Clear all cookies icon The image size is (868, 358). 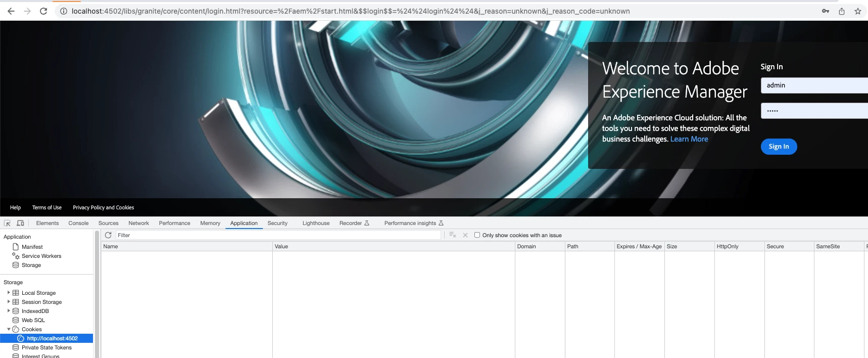pyautogui.click(x=453, y=235)
